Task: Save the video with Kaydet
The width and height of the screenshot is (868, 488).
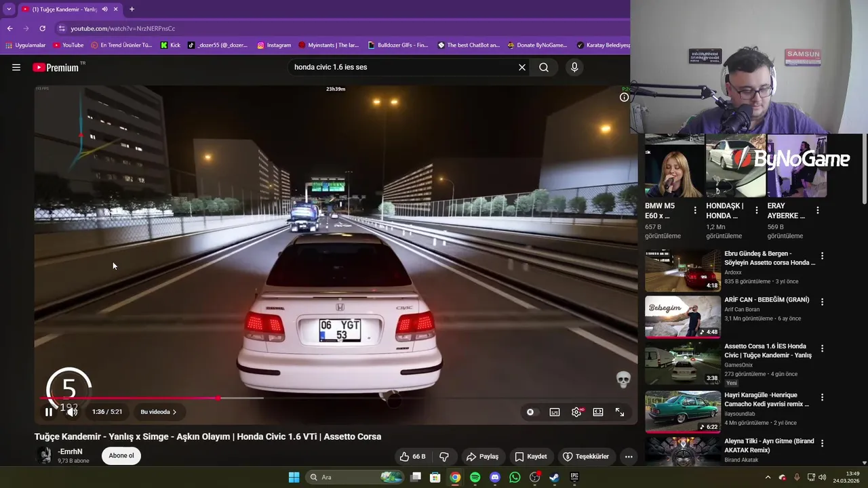Action: pyautogui.click(x=530, y=456)
